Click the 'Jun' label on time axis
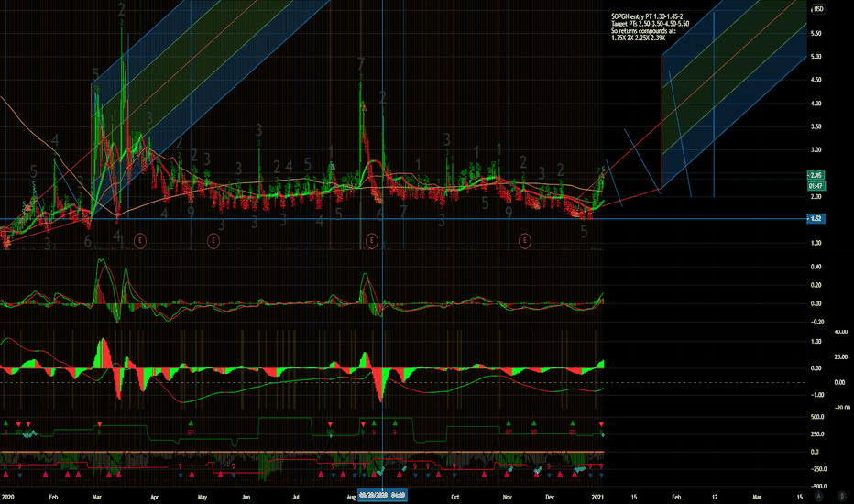The image size is (854, 504). tap(246, 497)
